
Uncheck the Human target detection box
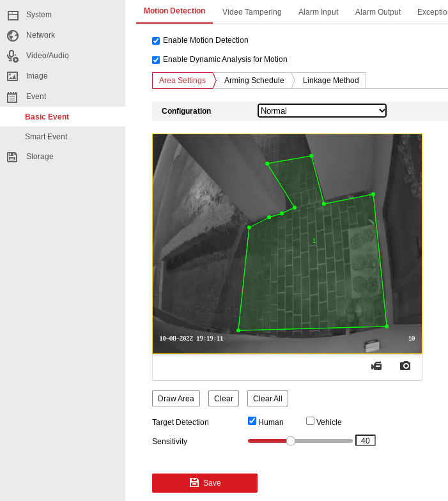252,421
